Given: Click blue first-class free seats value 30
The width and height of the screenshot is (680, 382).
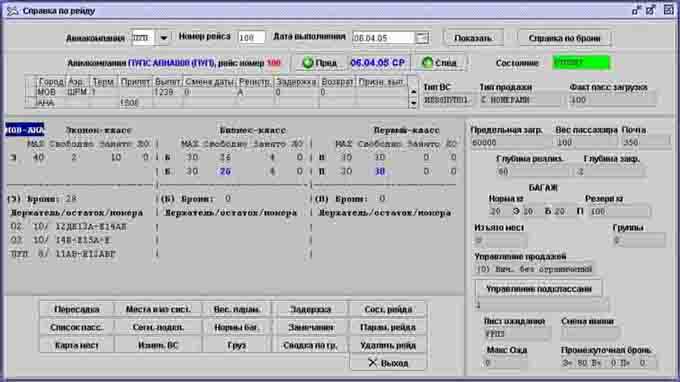Looking at the screenshot, I should [x=380, y=171].
